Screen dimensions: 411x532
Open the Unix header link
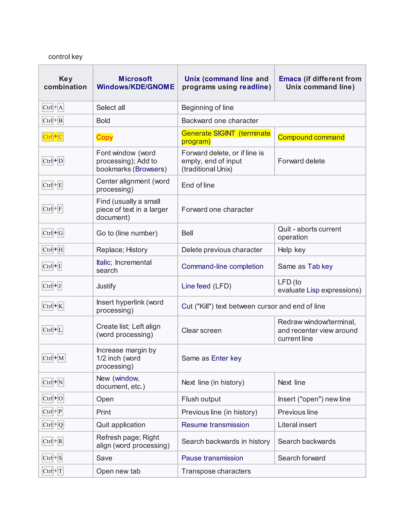tap(192, 79)
